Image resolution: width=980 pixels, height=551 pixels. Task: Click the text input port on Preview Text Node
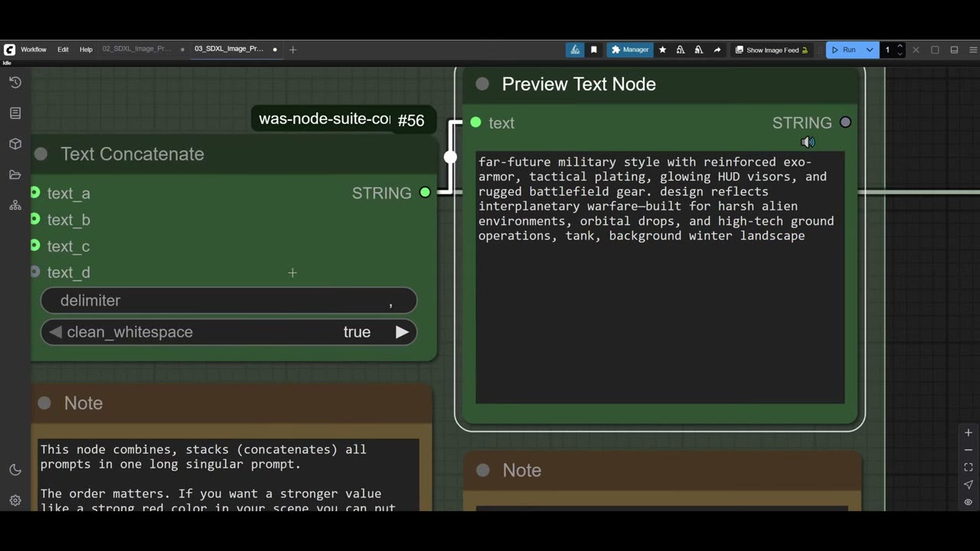pos(476,122)
